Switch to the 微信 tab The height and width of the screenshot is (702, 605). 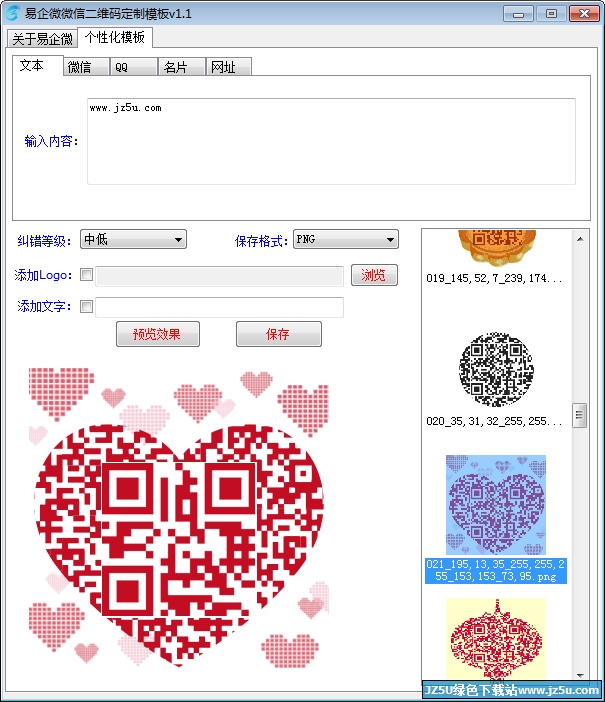86,67
